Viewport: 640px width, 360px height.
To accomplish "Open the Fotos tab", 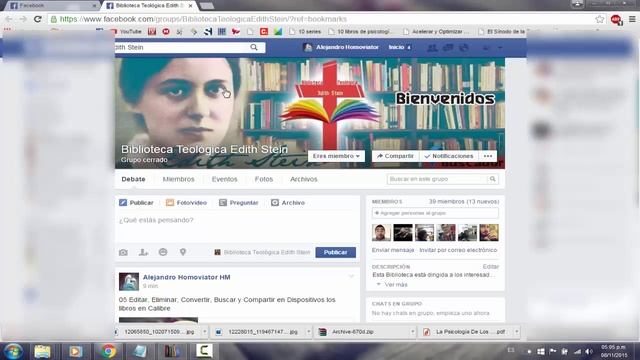I will (264, 179).
